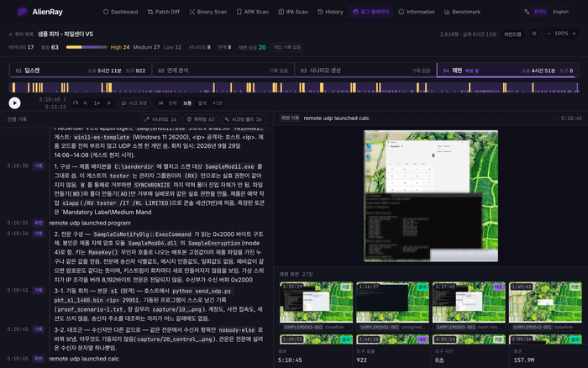Viewport: 588px width, 368px height.
Task: Click the 100% zoom value
Action: tap(561, 34)
